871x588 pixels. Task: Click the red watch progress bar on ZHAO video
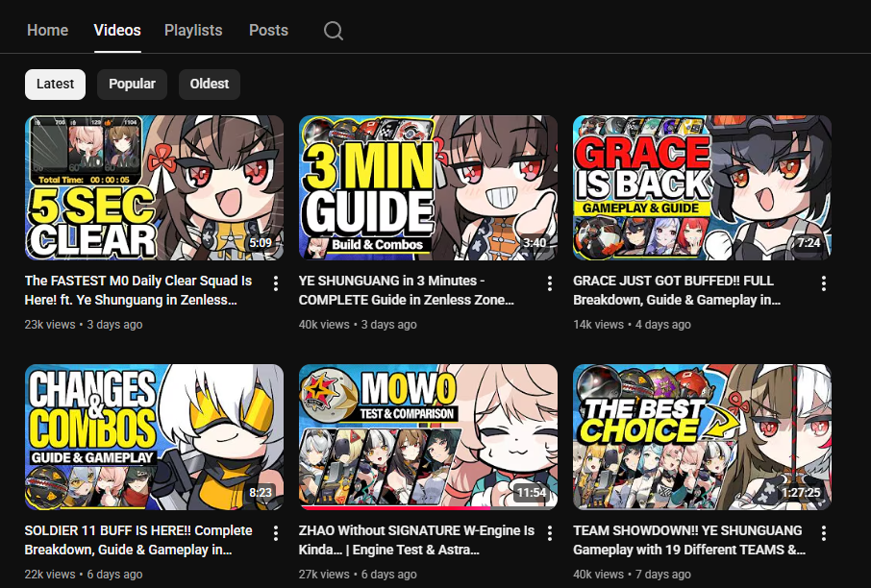point(395,507)
